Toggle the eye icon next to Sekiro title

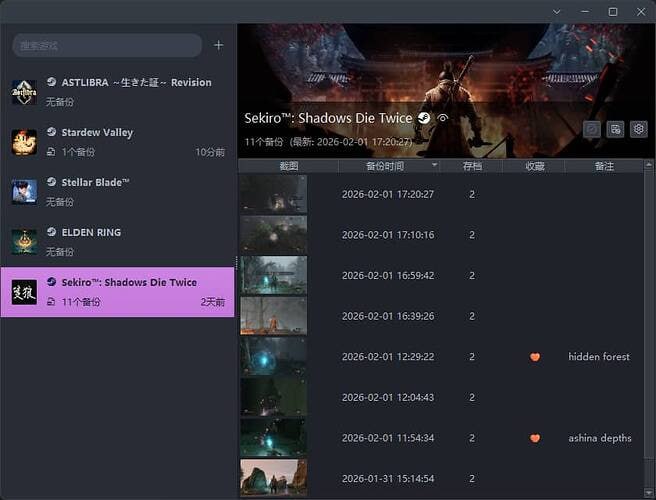(443, 118)
